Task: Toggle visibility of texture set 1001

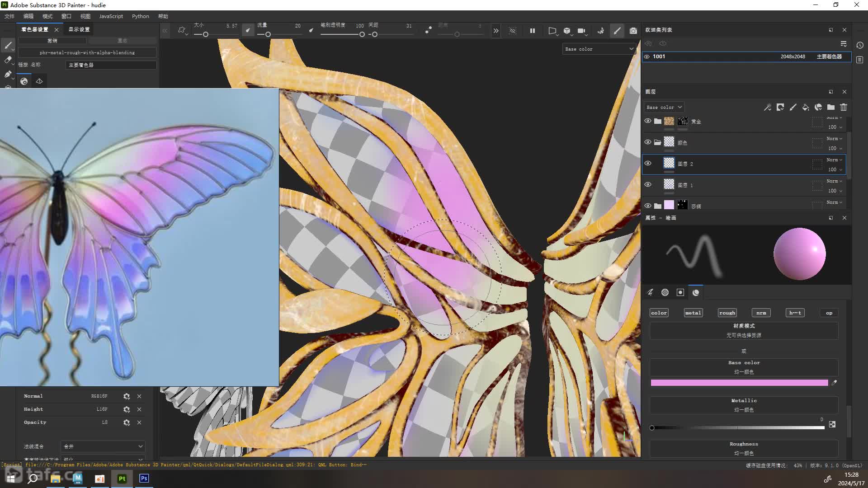Action: click(x=647, y=56)
